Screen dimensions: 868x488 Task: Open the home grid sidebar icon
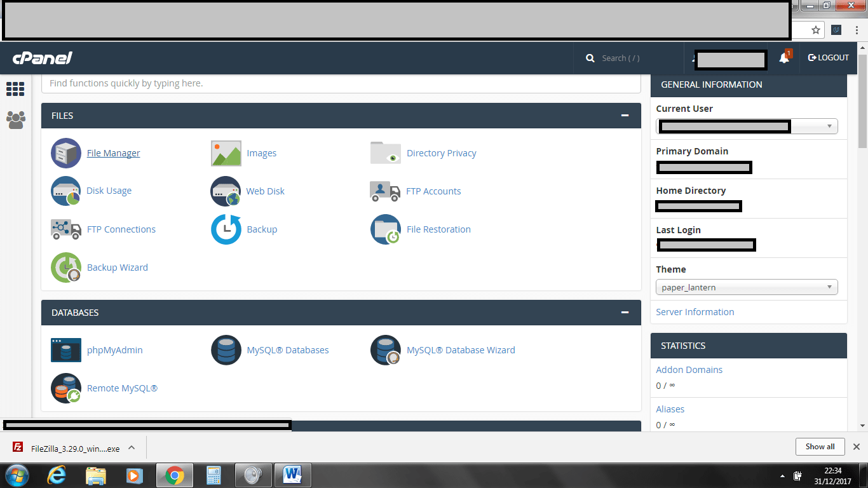click(15, 89)
